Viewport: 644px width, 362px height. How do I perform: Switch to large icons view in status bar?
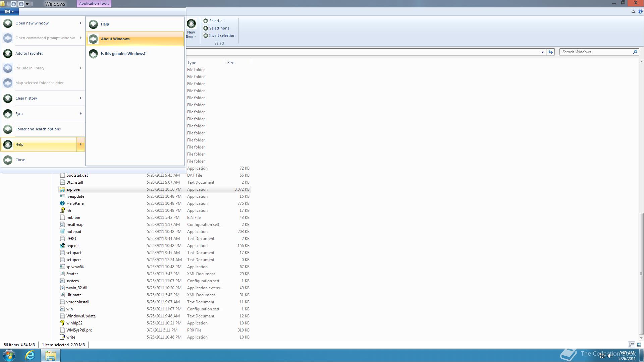(639, 345)
